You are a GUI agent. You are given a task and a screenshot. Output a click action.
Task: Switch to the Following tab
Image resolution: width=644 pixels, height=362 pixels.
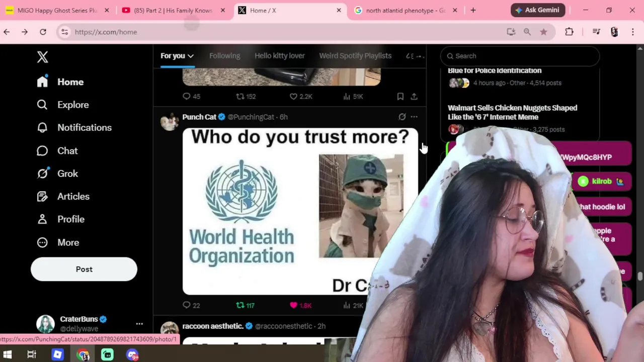224,56
